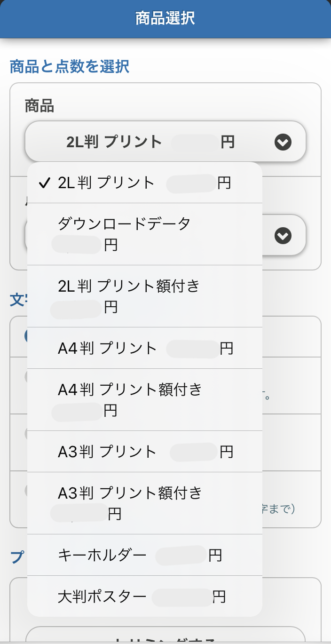Click the second dropdown's chevron icon
331x644 pixels.
click(283, 235)
